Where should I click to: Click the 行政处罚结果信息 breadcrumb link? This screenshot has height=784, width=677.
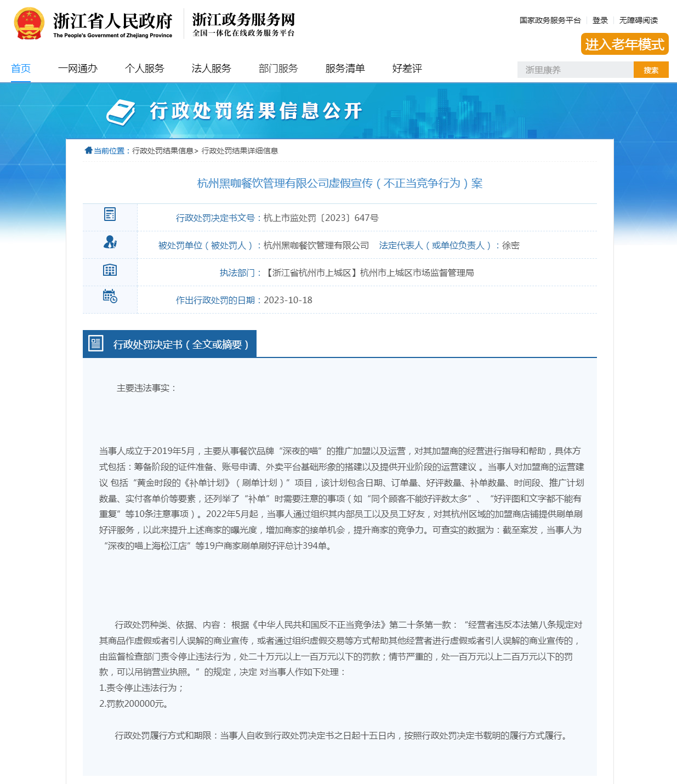(x=163, y=151)
